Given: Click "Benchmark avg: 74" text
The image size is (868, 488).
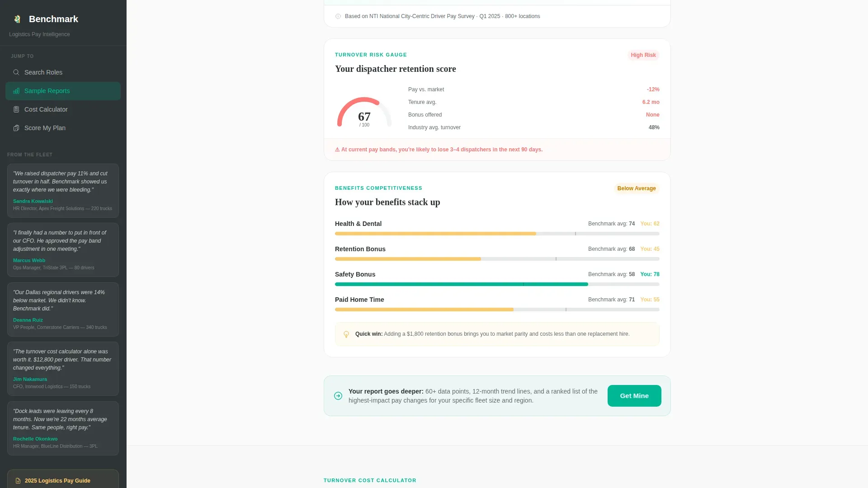Looking at the screenshot, I should [611, 224].
